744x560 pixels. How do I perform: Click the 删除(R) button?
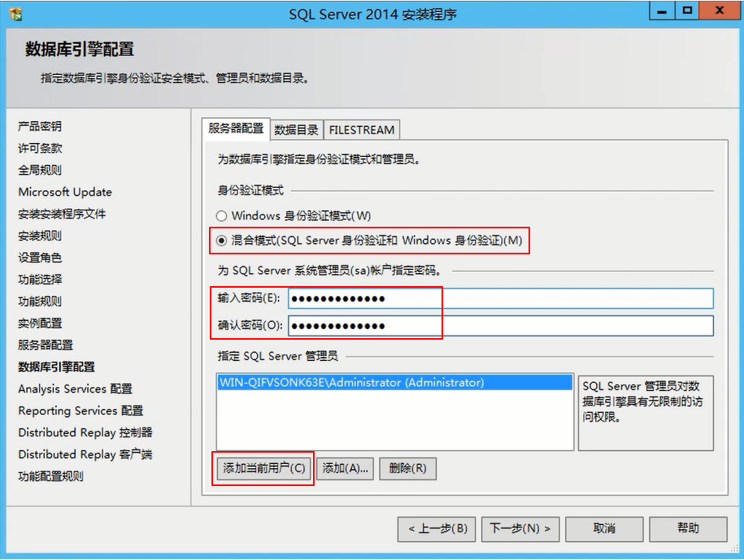(x=407, y=468)
